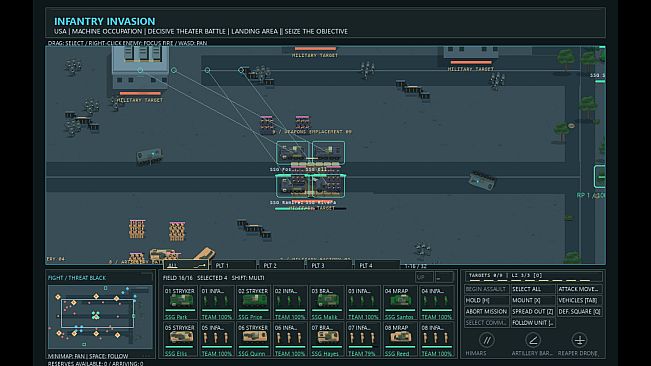Image resolution: width=651 pixels, height=366 pixels.
Task: Select the 02 INFA infantry team card
Action: 289,303
